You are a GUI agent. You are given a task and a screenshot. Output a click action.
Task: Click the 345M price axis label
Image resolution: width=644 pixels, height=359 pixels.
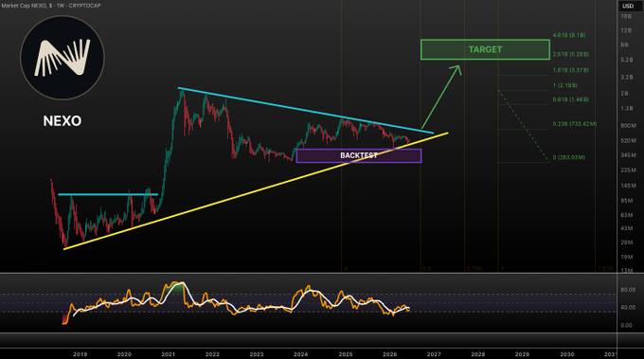coord(629,155)
